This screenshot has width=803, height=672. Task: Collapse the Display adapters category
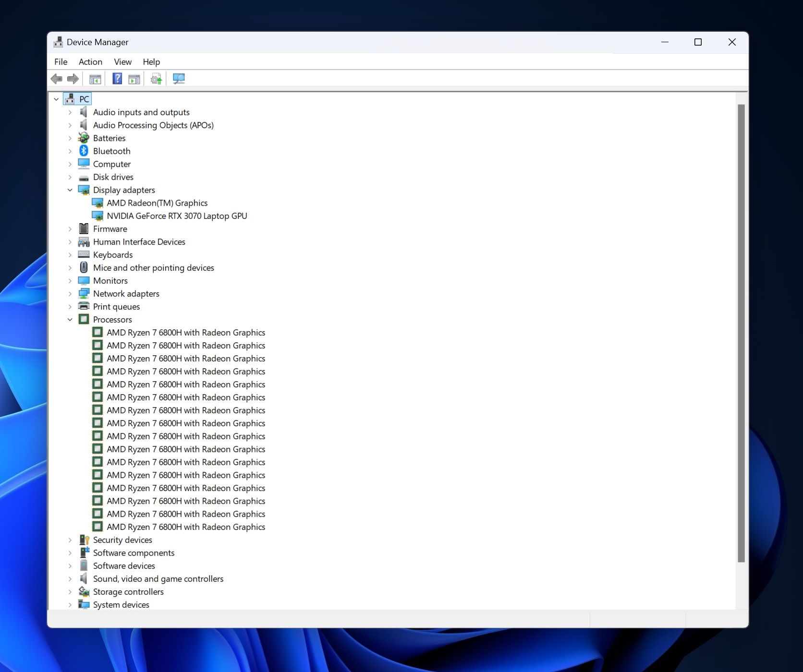(x=70, y=190)
